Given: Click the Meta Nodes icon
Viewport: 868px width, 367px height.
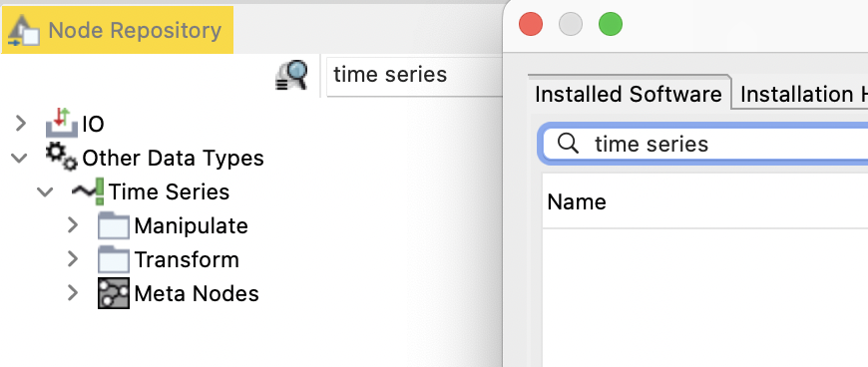Looking at the screenshot, I should (x=114, y=293).
